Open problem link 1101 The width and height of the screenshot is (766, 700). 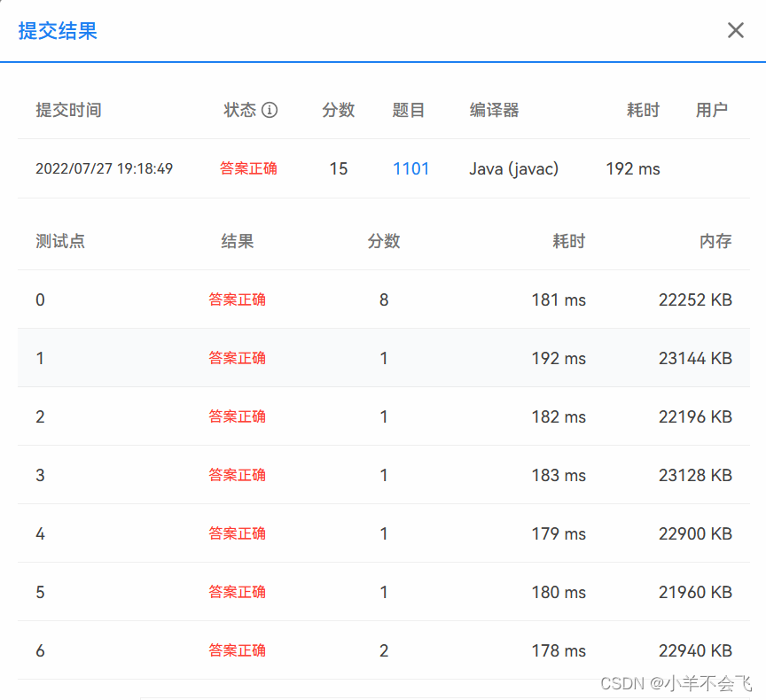pos(410,168)
